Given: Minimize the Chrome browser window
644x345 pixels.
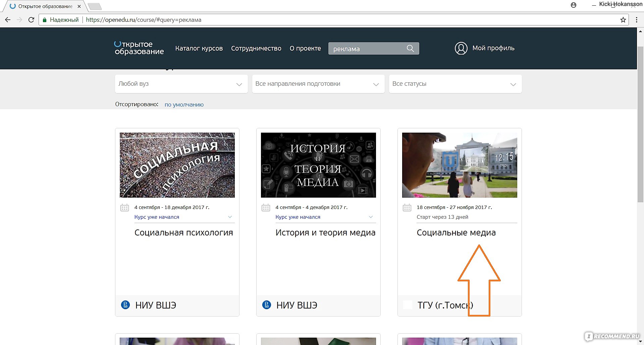Looking at the screenshot, I should (594, 5).
